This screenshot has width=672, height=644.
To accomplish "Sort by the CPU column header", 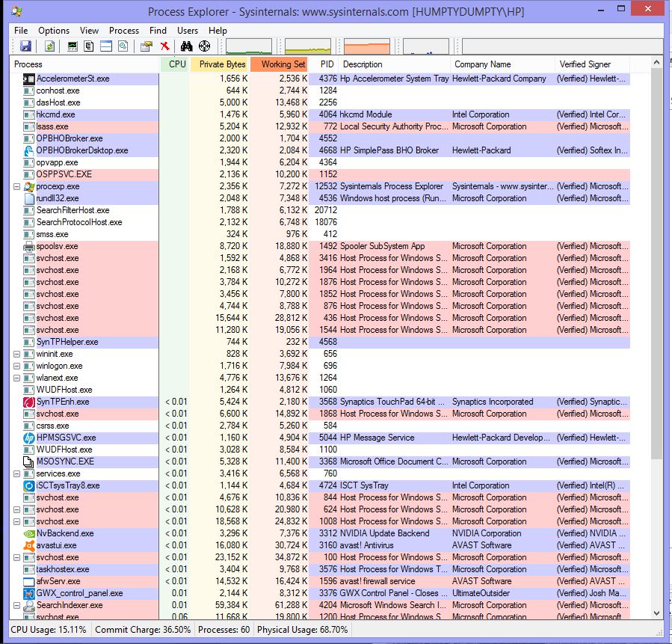I will pyautogui.click(x=174, y=64).
